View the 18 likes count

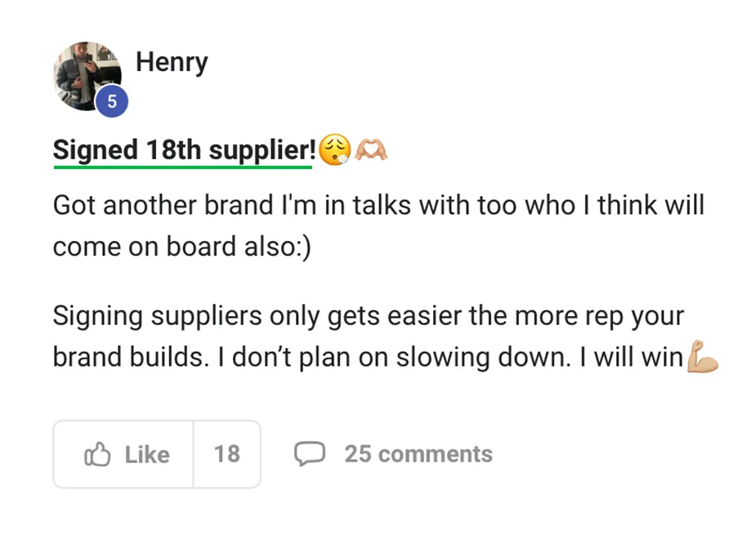point(227,454)
